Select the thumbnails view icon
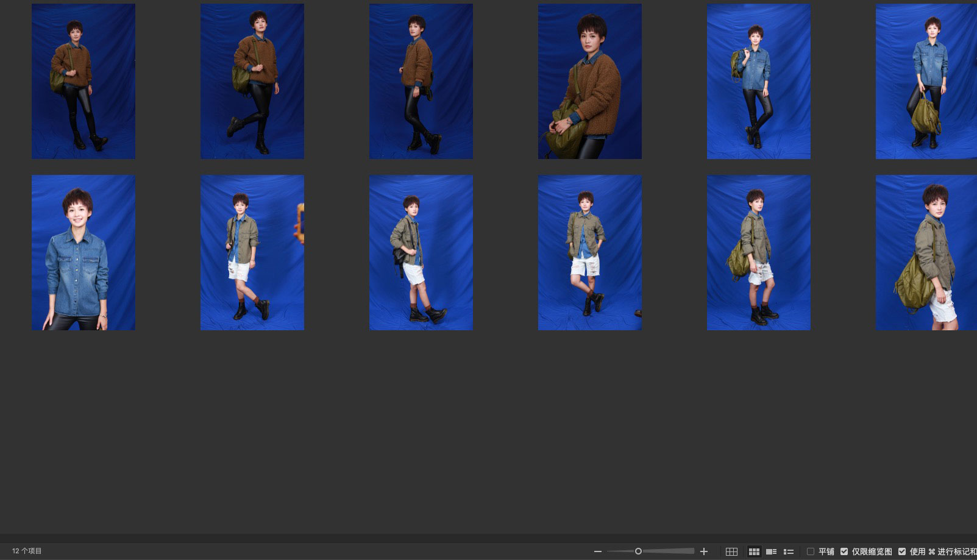Screen dimensions: 977x560 (754, 551)
